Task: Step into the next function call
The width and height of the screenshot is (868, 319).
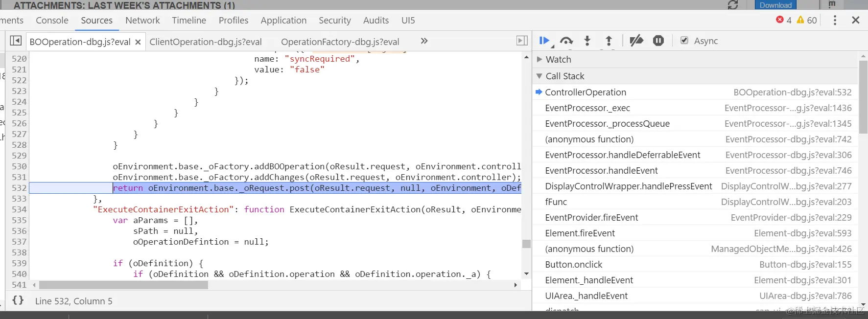Action: click(x=587, y=41)
